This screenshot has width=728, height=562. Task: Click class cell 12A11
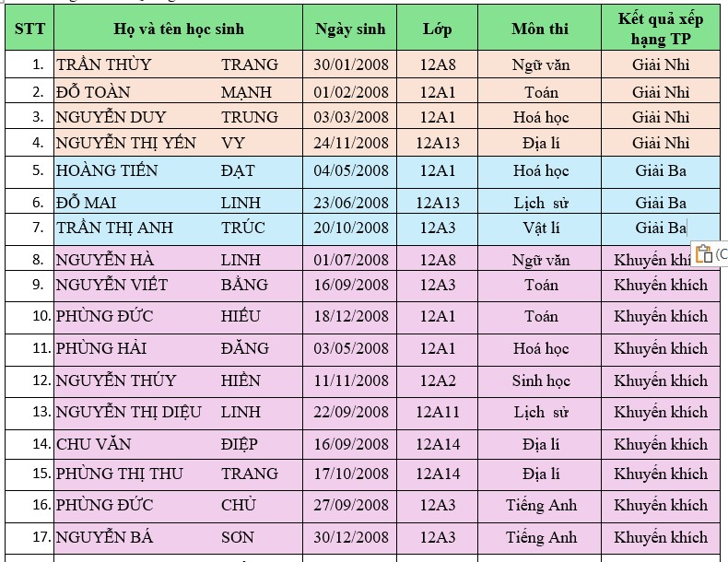coord(437,412)
